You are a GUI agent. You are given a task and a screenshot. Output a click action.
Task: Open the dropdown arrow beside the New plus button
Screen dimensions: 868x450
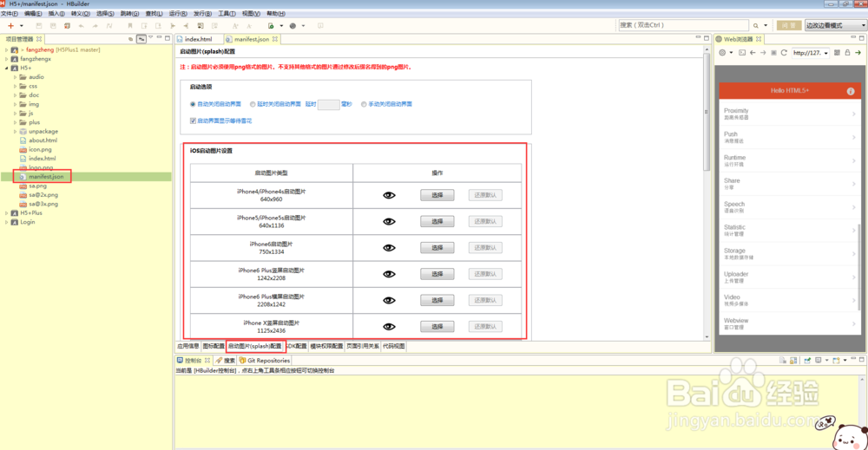coord(22,25)
